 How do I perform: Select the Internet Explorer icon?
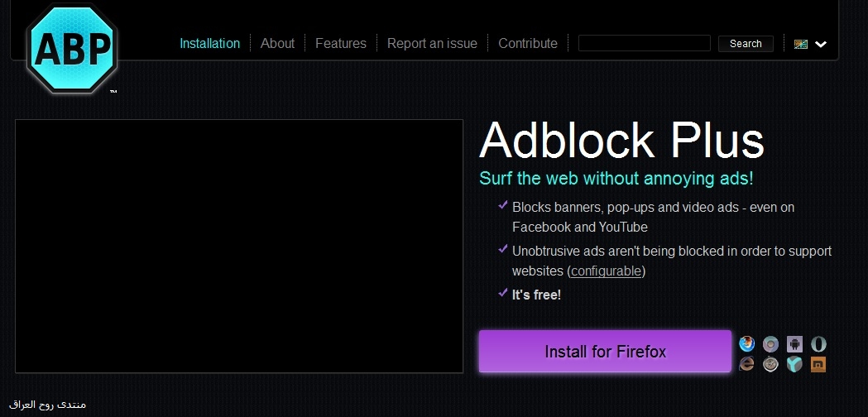pyautogui.click(x=747, y=364)
